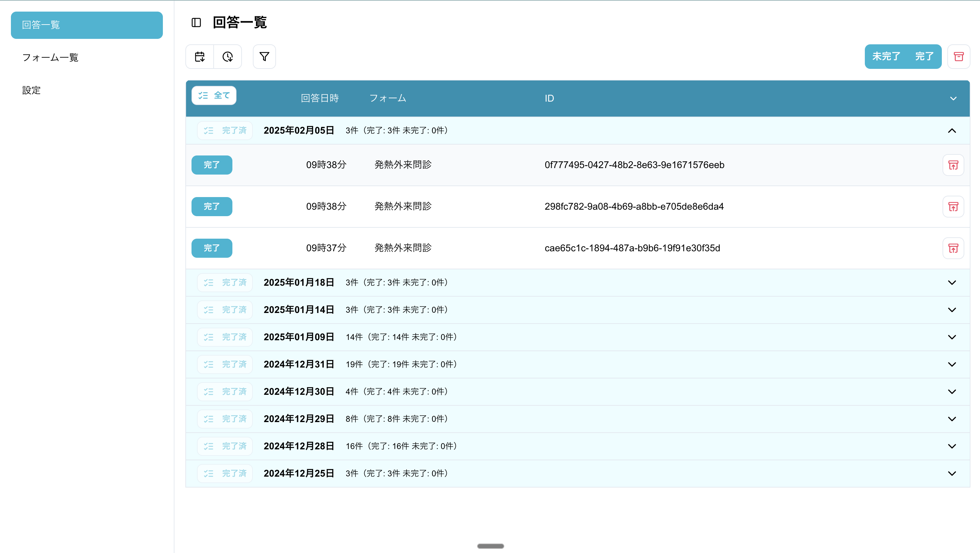Click the red archive icon top right

click(x=958, y=57)
